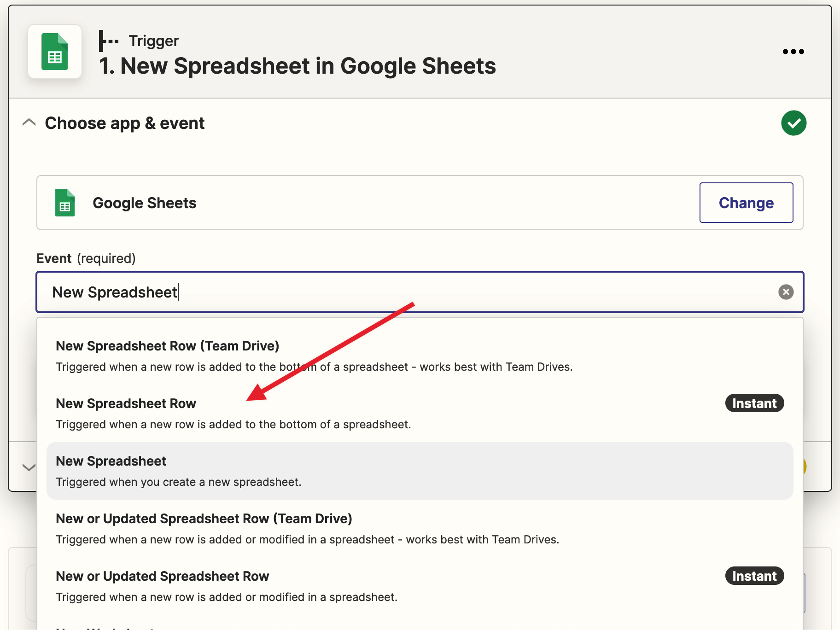Click the Google Sheets app name label

click(145, 203)
